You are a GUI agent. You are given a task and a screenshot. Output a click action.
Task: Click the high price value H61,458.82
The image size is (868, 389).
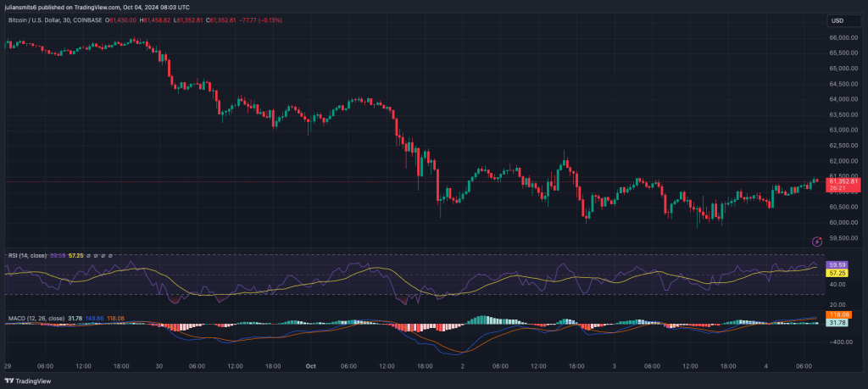(155, 20)
